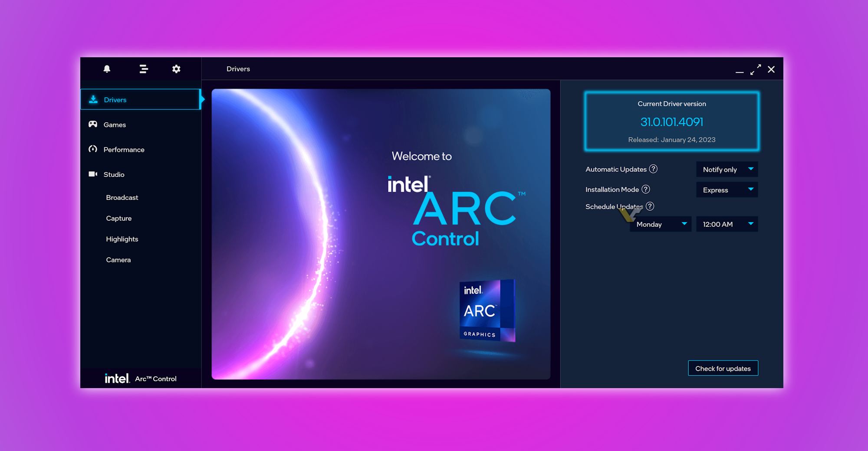Click the Automatic Updates label
This screenshot has height=451, width=868.
click(616, 169)
